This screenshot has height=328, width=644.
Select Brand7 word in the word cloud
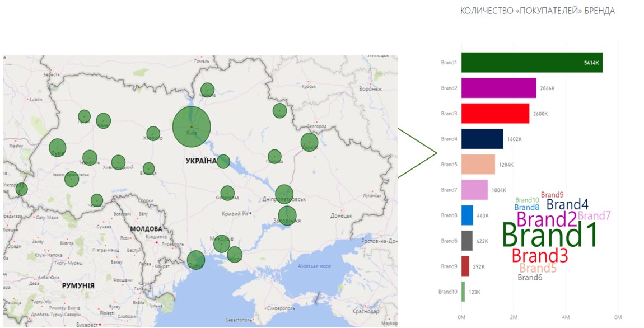(x=594, y=216)
